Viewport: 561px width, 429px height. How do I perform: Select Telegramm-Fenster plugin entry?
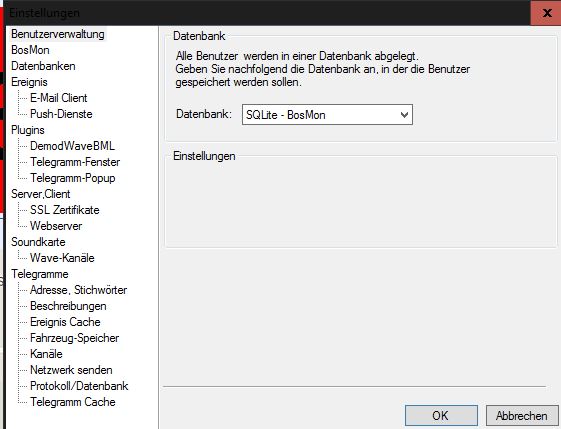[75, 162]
